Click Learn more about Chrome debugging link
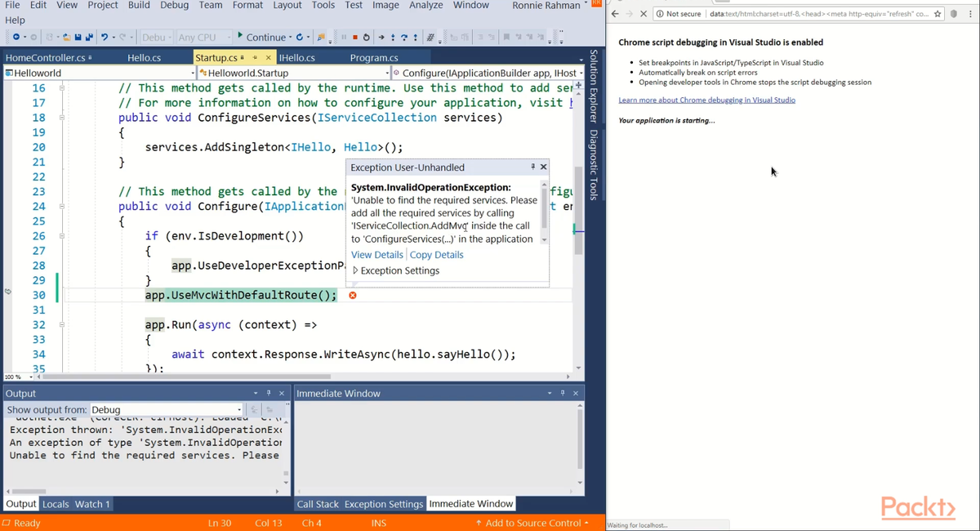The width and height of the screenshot is (980, 531). click(706, 100)
